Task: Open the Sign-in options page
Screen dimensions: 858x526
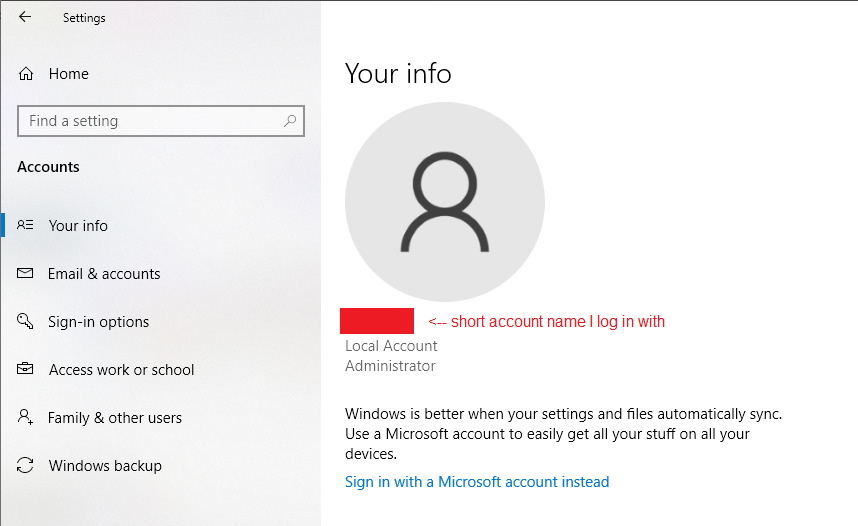Action: (98, 322)
